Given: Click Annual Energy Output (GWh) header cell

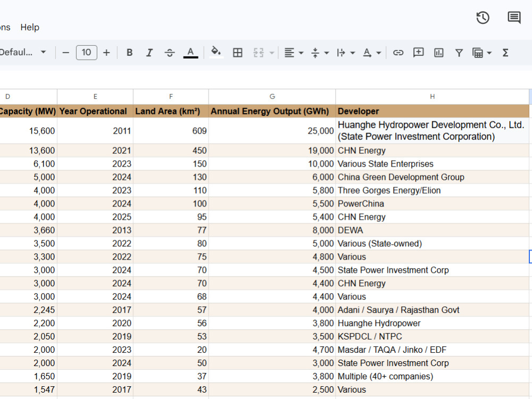Looking at the screenshot, I should [272, 111].
